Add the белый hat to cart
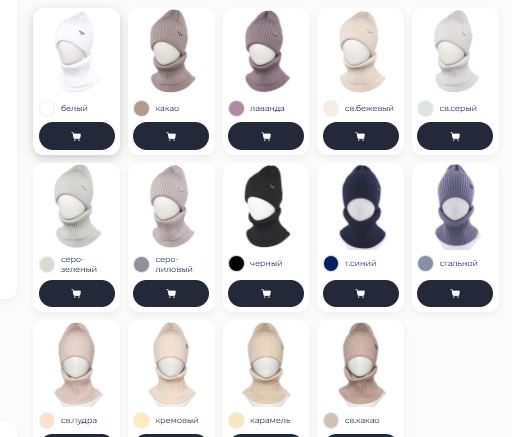Viewport: 512px width, 437px height. tap(77, 136)
